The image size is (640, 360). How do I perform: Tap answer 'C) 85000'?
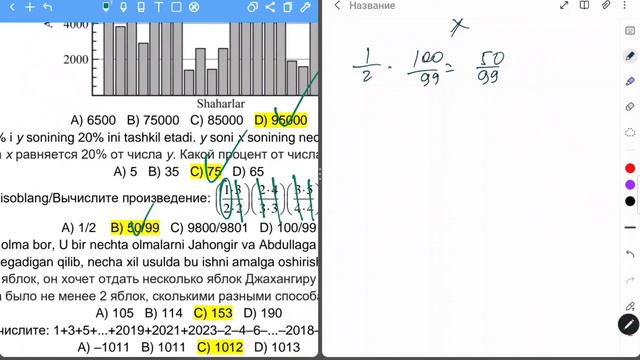pos(217,120)
